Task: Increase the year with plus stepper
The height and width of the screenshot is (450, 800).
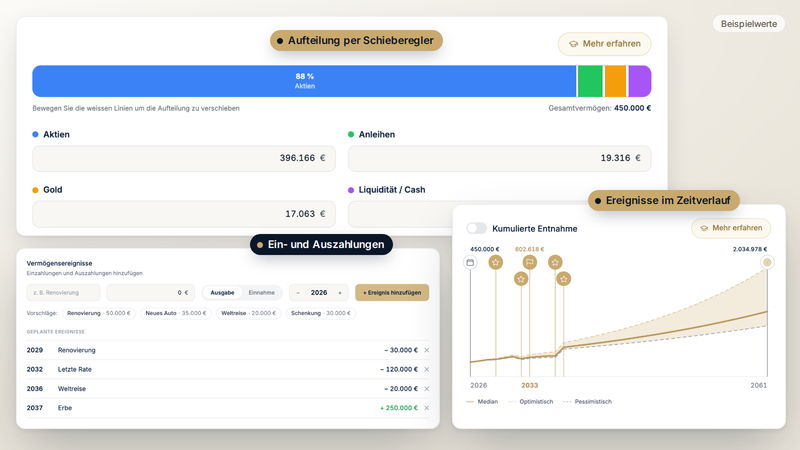Action: [x=340, y=293]
